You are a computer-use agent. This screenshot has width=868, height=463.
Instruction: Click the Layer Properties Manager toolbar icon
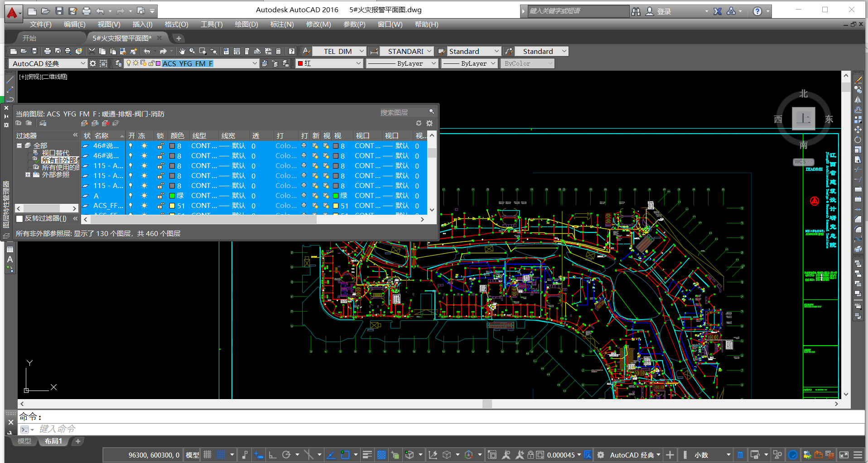click(x=118, y=63)
